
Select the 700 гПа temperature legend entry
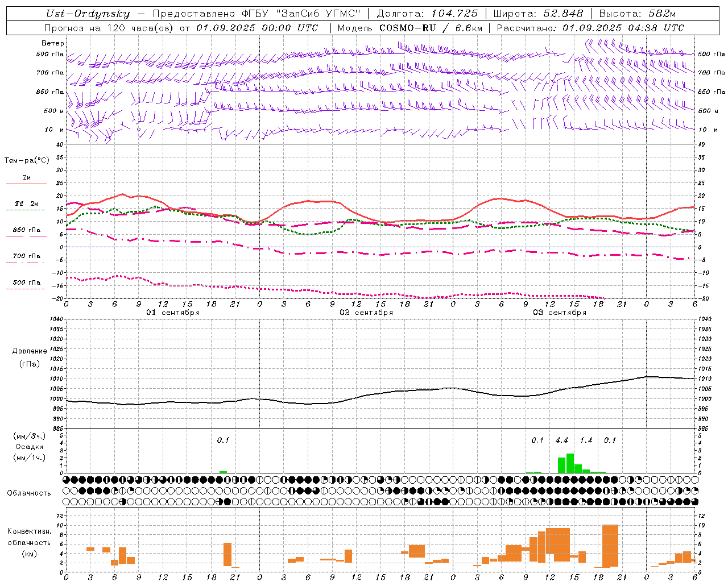click(x=26, y=256)
